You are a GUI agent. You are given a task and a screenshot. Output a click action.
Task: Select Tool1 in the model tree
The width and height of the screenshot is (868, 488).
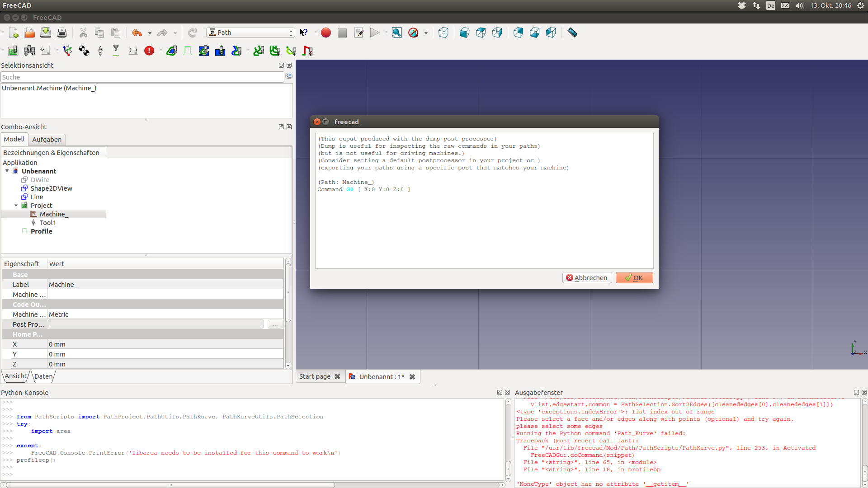[x=47, y=223]
